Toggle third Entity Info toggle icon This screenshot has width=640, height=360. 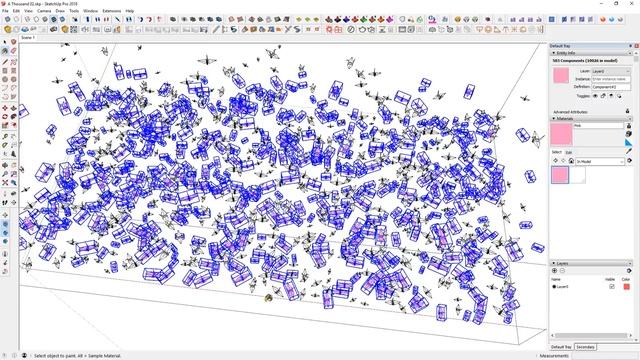tap(611, 96)
